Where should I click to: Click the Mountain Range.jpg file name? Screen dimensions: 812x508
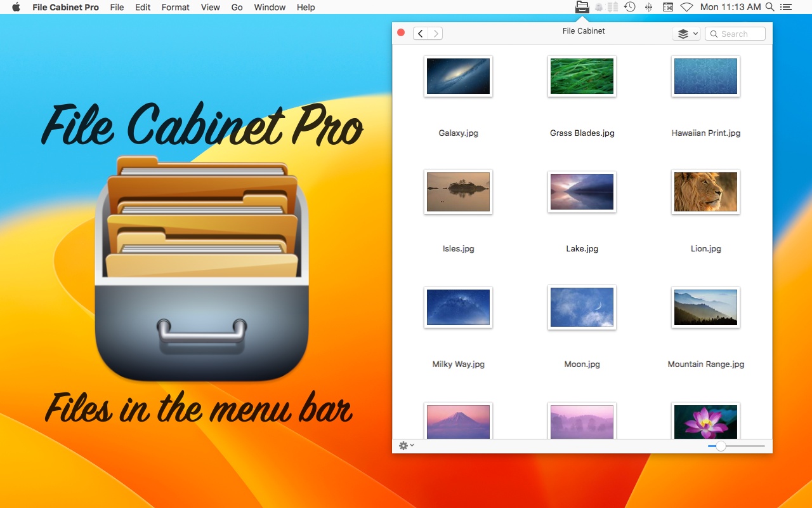705,364
